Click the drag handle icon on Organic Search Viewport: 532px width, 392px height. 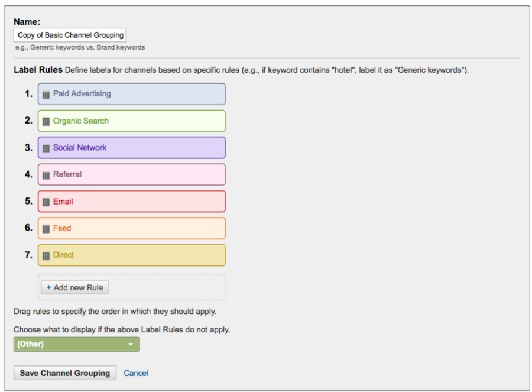(x=46, y=121)
